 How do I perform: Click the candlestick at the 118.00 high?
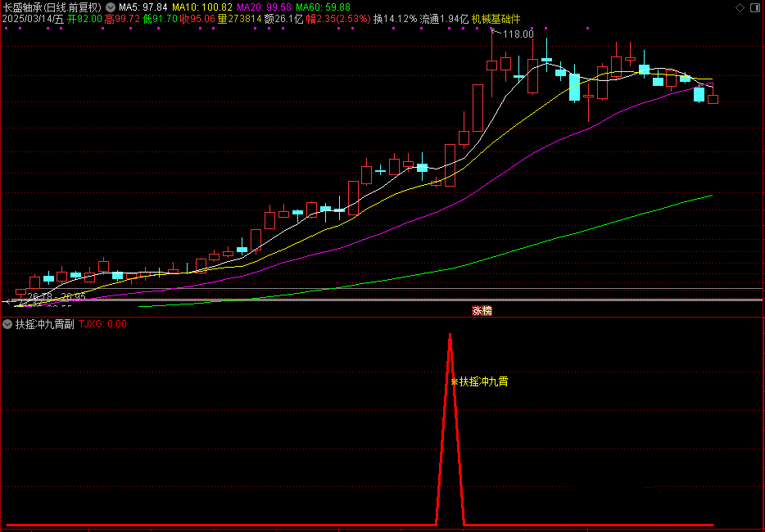(491, 65)
